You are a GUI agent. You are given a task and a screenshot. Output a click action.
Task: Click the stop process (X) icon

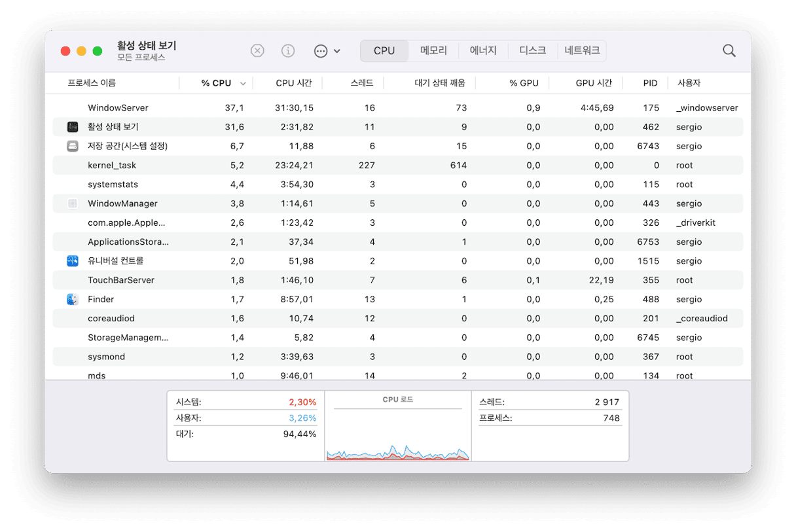coord(257,50)
